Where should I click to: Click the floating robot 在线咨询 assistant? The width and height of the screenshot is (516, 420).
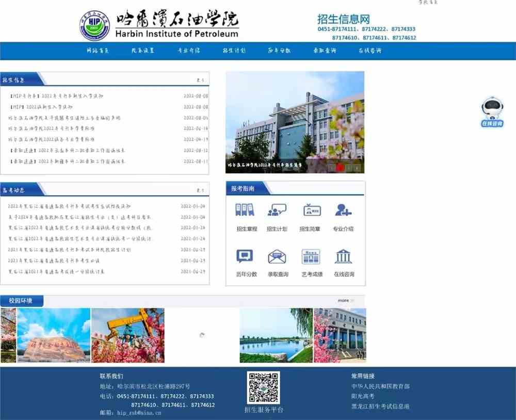[x=492, y=112]
